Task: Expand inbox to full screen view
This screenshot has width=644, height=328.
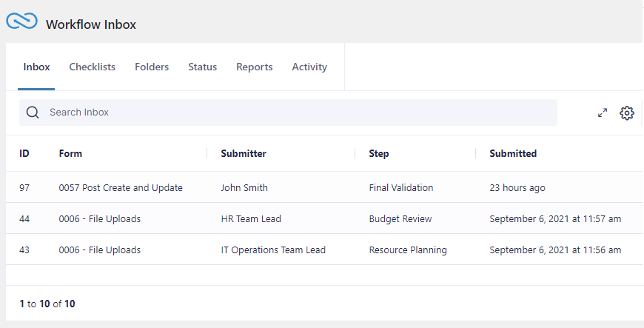Action: tap(603, 113)
